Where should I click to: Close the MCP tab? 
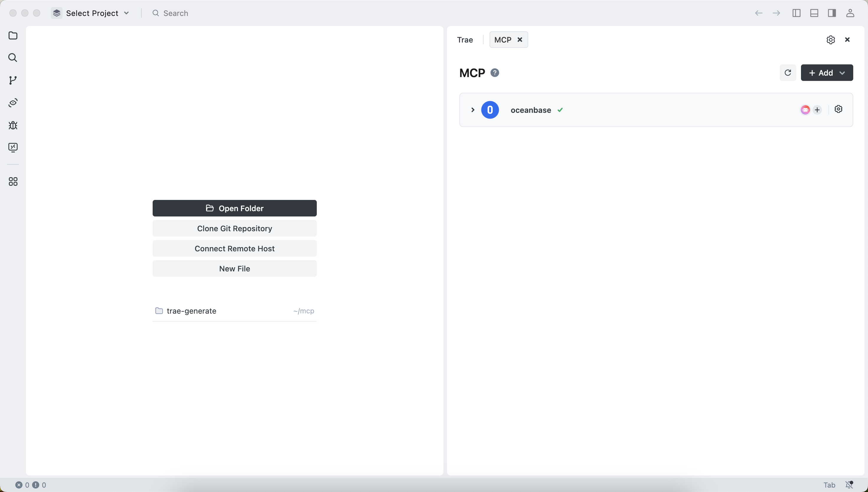tap(520, 40)
